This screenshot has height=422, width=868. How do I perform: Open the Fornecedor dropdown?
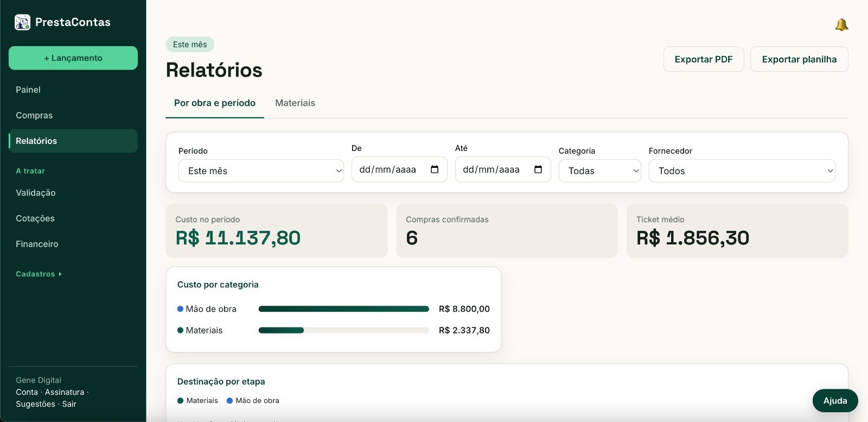pos(742,171)
